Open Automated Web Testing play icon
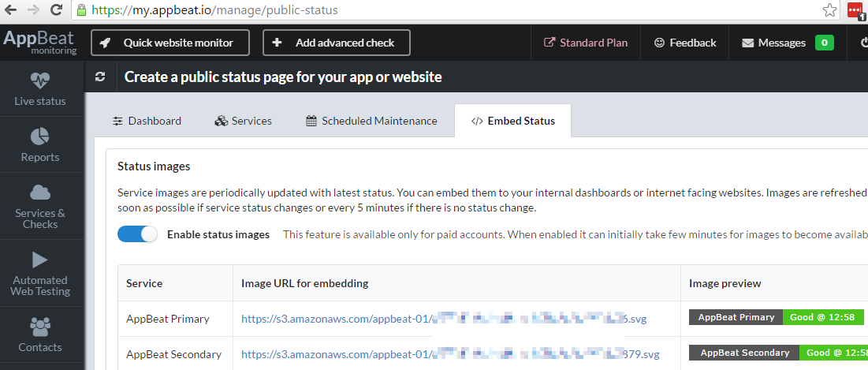 click(x=40, y=260)
